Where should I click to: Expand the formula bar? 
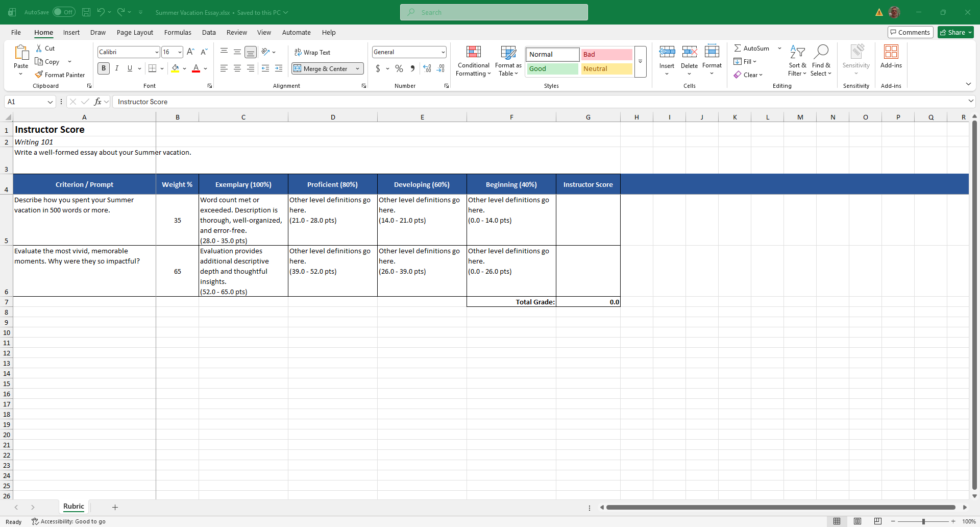(x=971, y=101)
